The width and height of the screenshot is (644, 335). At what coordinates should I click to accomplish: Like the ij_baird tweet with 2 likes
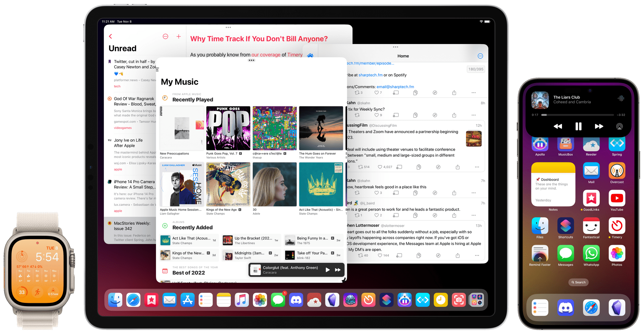[378, 215]
